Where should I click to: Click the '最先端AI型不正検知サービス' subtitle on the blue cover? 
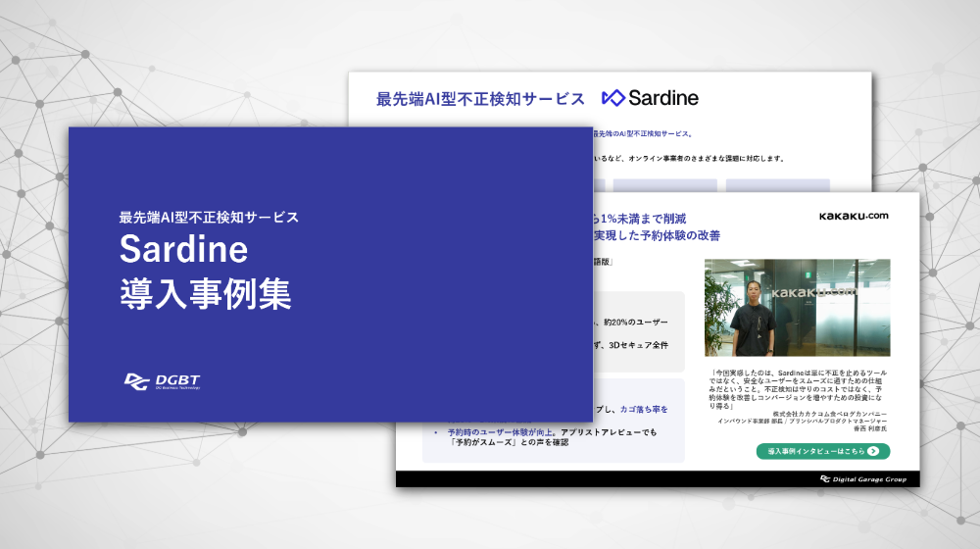(x=209, y=218)
